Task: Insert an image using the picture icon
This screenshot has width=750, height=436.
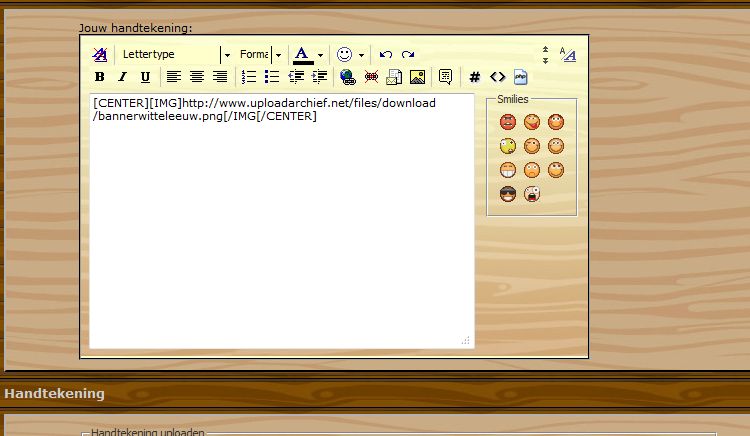Action: coord(417,77)
